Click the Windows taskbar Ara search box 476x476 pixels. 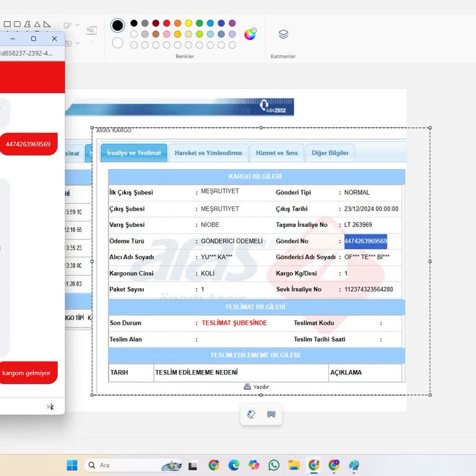[134, 465]
